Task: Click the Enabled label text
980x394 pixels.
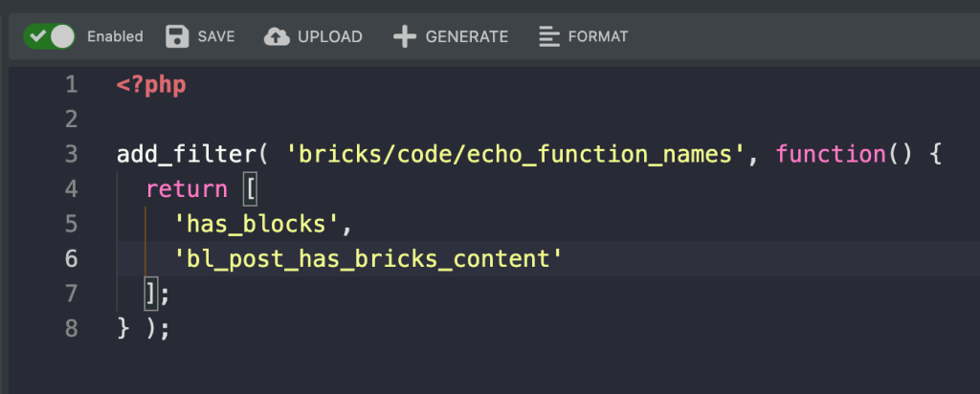Action: [x=115, y=36]
